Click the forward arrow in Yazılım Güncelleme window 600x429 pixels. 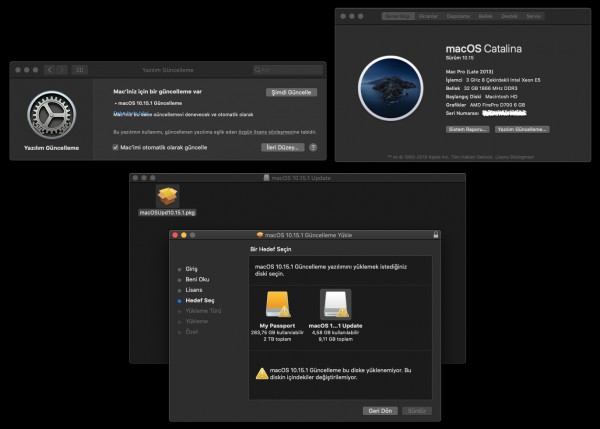(x=62, y=70)
